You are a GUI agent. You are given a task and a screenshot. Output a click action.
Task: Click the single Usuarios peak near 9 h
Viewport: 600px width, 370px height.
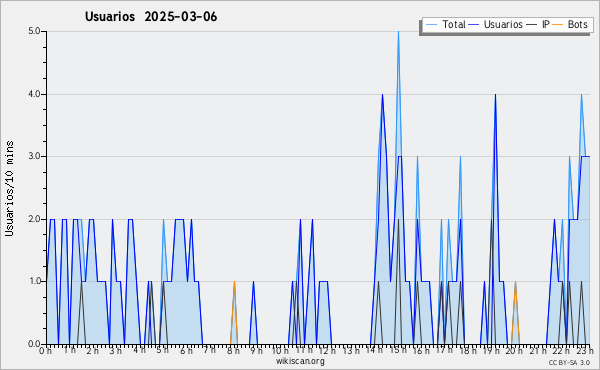[253, 282]
